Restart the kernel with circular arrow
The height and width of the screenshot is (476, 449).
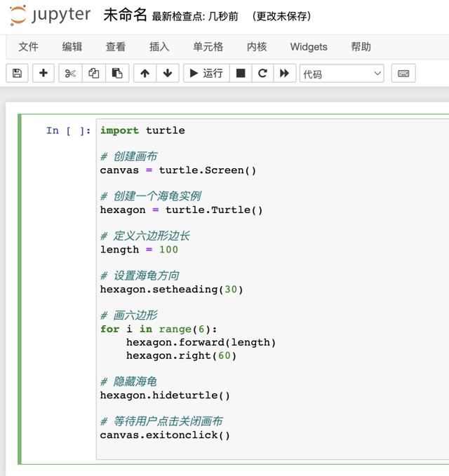pyautogui.click(x=262, y=73)
